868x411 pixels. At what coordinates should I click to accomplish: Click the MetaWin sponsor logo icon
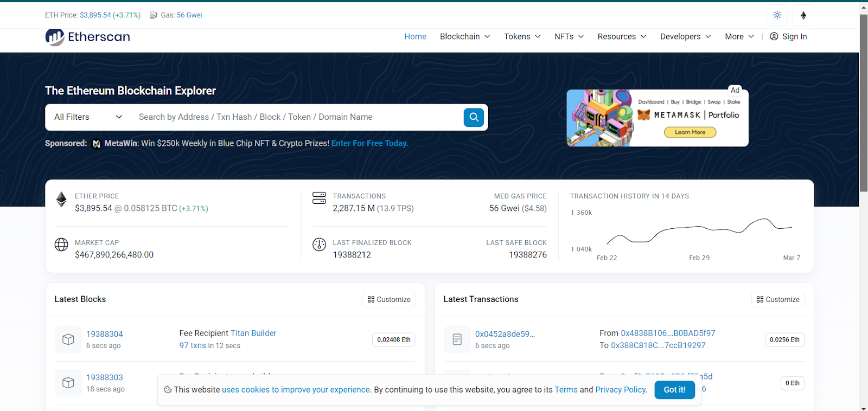pos(97,144)
